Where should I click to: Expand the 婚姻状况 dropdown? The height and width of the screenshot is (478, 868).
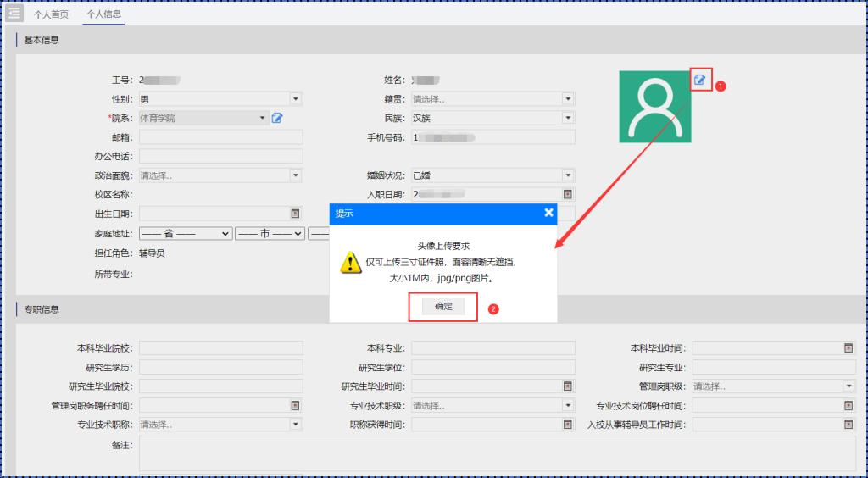pyautogui.click(x=568, y=175)
